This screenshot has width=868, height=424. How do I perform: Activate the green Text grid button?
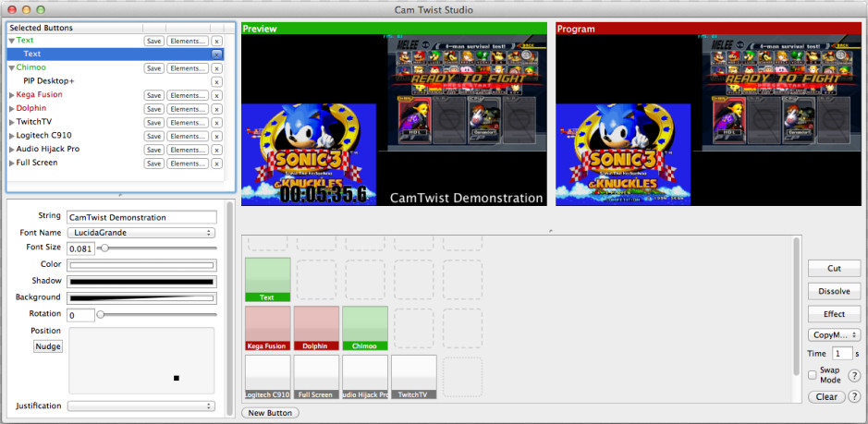[x=268, y=280]
